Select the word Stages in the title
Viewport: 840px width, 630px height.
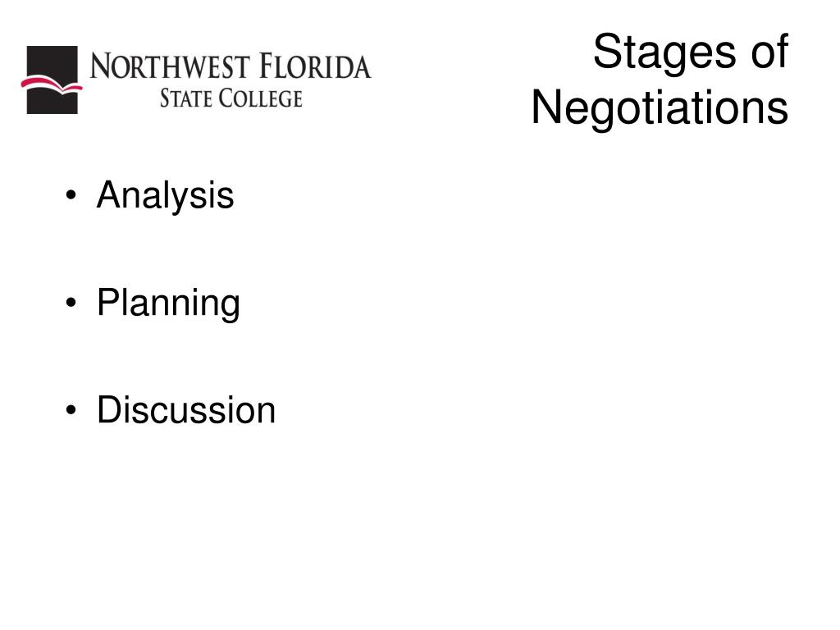[664, 53]
